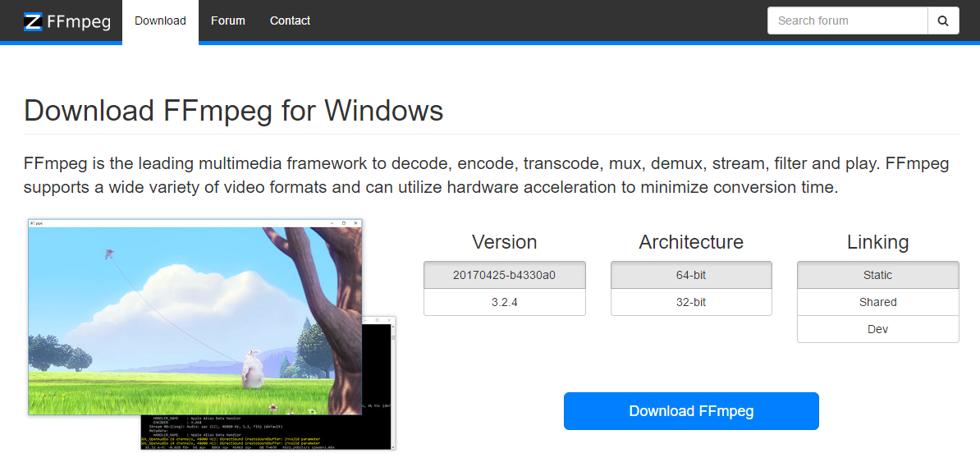This screenshot has width=980, height=462.
Task: Select Dev linking option
Action: click(x=877, y=329)
